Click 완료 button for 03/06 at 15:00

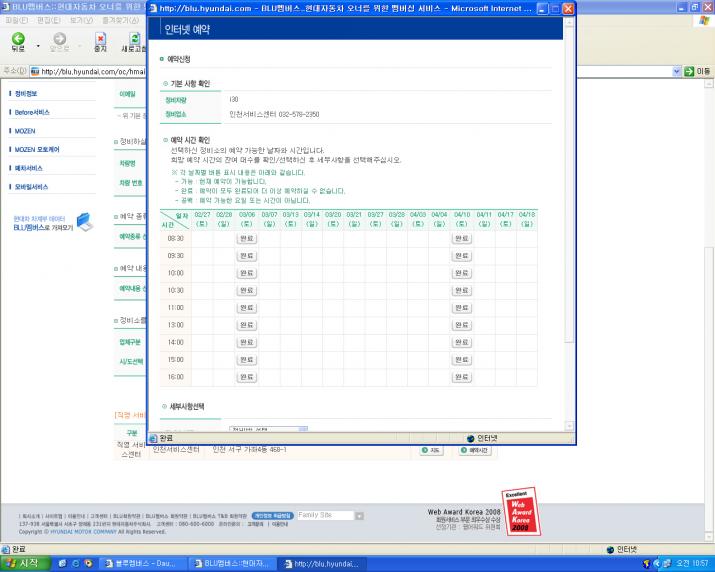pyautogui.click(x=247, y=360)
